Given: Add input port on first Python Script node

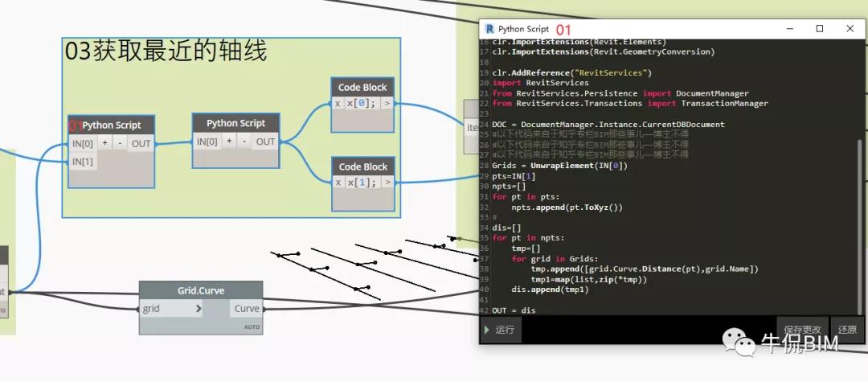Looking at the screenshot, I should [x=104, y=145].
